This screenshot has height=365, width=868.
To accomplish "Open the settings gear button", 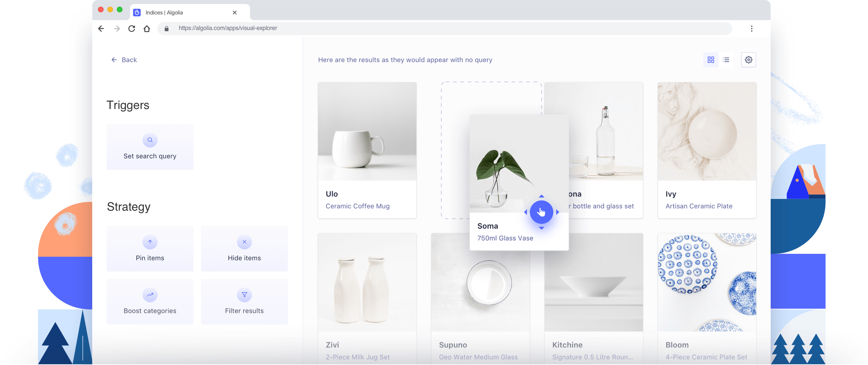I will [749, 60].
